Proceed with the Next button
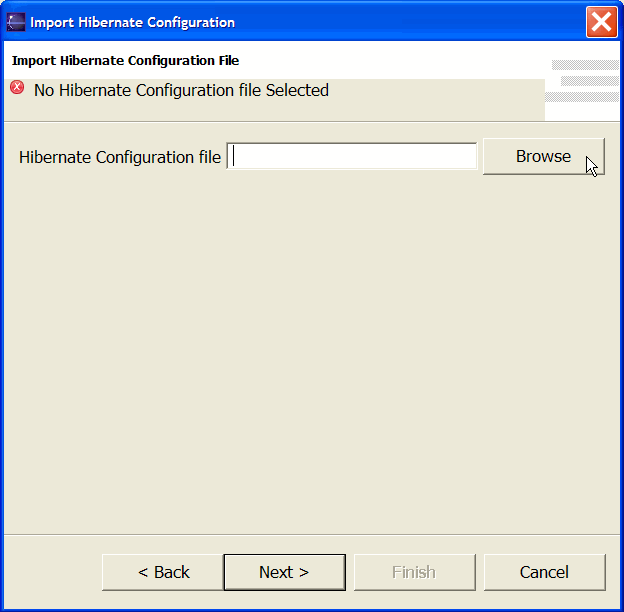The image size is (624, 612). pos(285,572)
